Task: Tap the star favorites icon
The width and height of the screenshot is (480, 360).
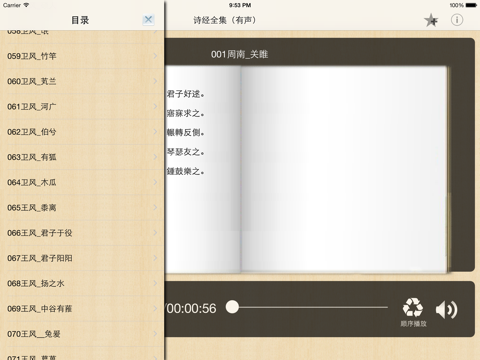Action: (431, 20)
